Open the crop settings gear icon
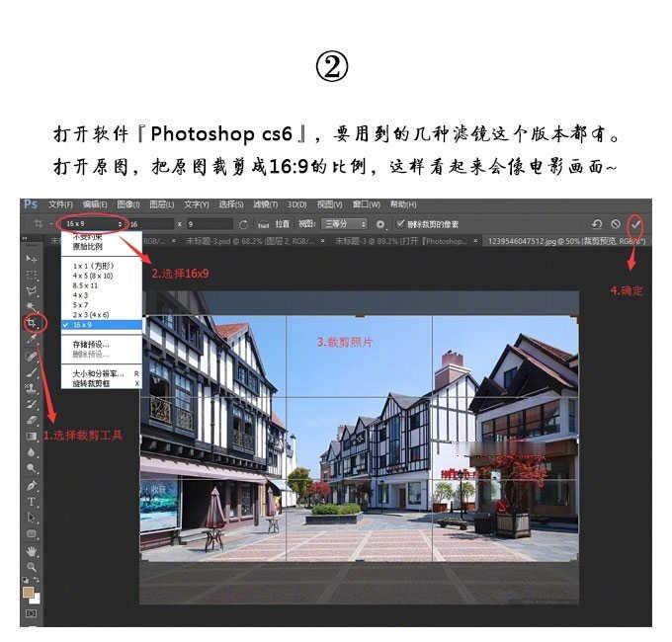This screenshot has width=672, height=642. point(380,224)
